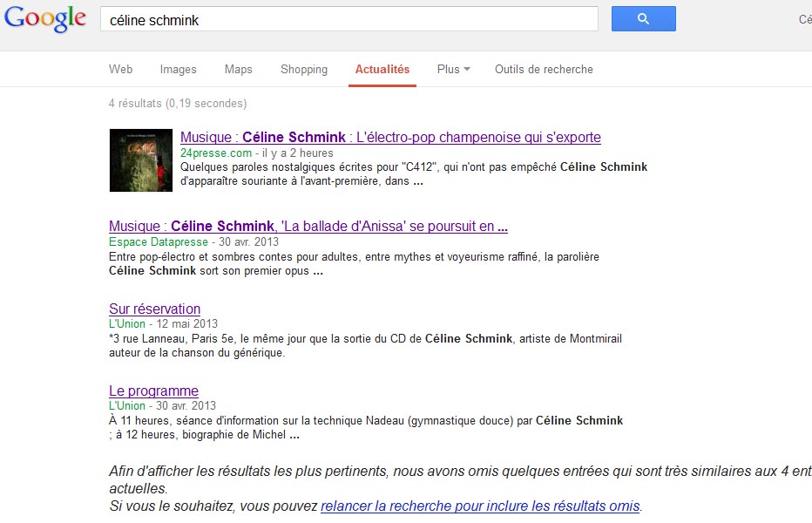Expand the Plus dropdown menu
812x523 pixels.
[453, 70]
